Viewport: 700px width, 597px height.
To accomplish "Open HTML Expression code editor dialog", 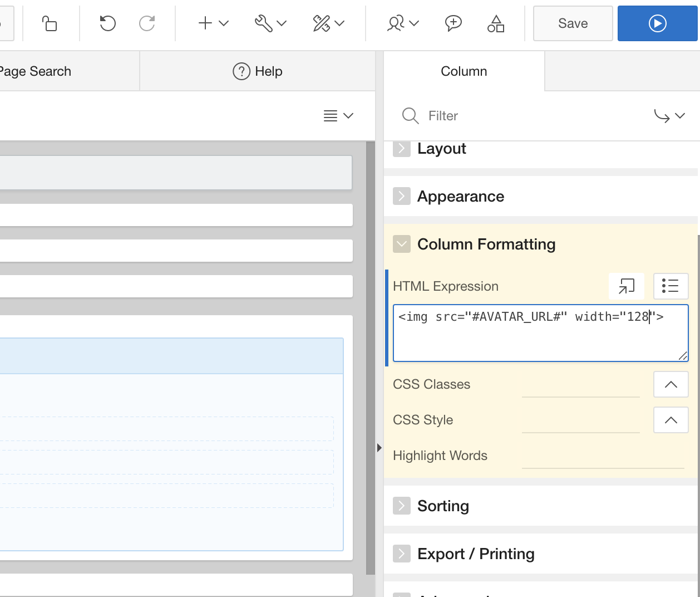I will click(x=627, y=286).
